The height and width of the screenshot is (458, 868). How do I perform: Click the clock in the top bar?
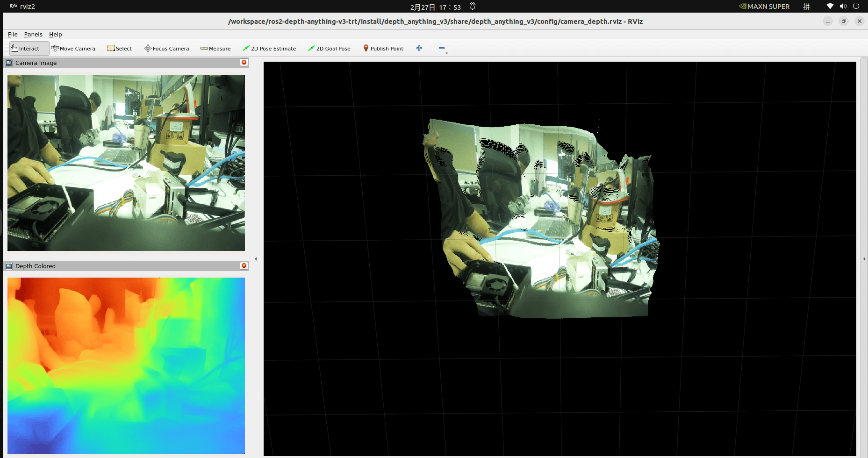tap(435, 7)
